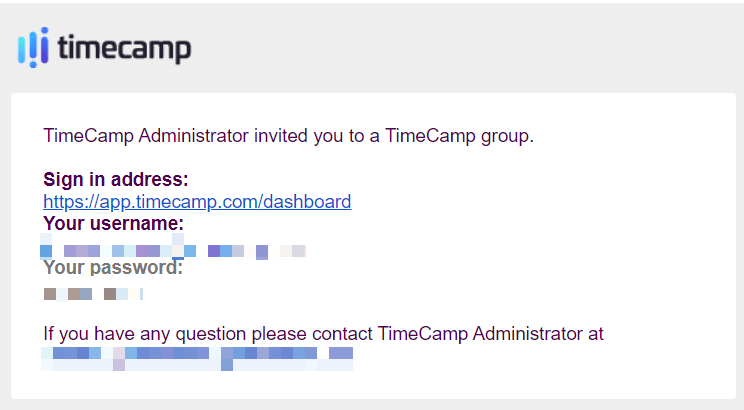
Task: Open the app.timecamp.com/dashboard link
Action: (x=197, y=202)
